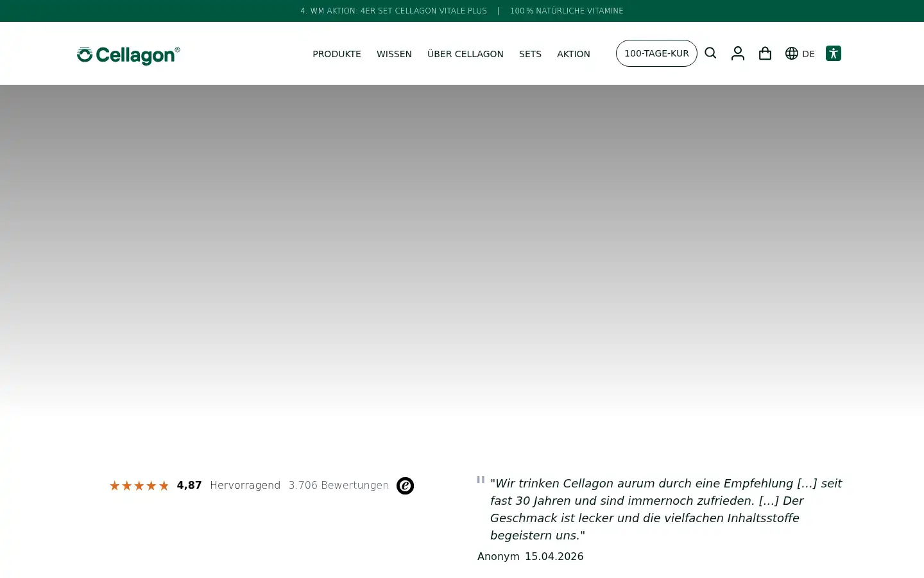Viewport: 924px width, 578px height.
Task: Open the WISSEN menu
Action: pyautogui.click(x=394, y=54)
